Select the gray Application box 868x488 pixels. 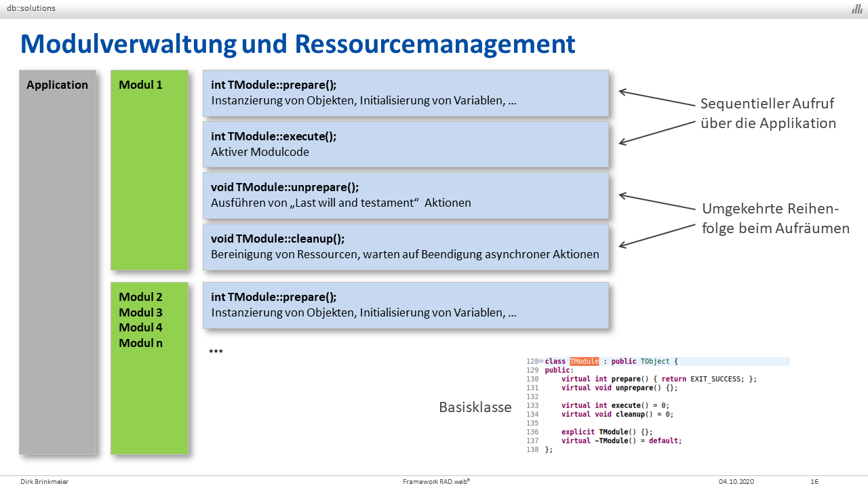[x=58, y=262]
